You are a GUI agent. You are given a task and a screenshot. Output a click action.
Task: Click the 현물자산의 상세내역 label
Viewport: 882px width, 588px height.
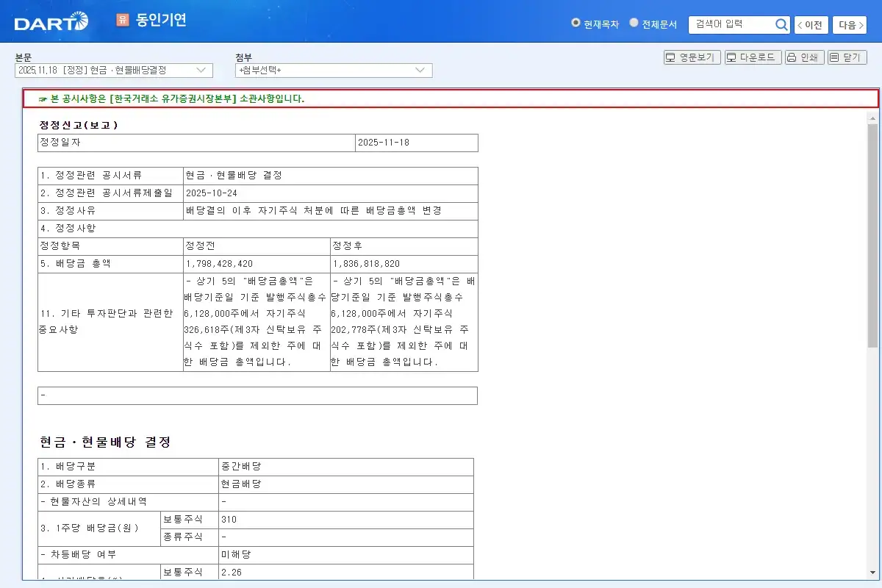point(128,502)
